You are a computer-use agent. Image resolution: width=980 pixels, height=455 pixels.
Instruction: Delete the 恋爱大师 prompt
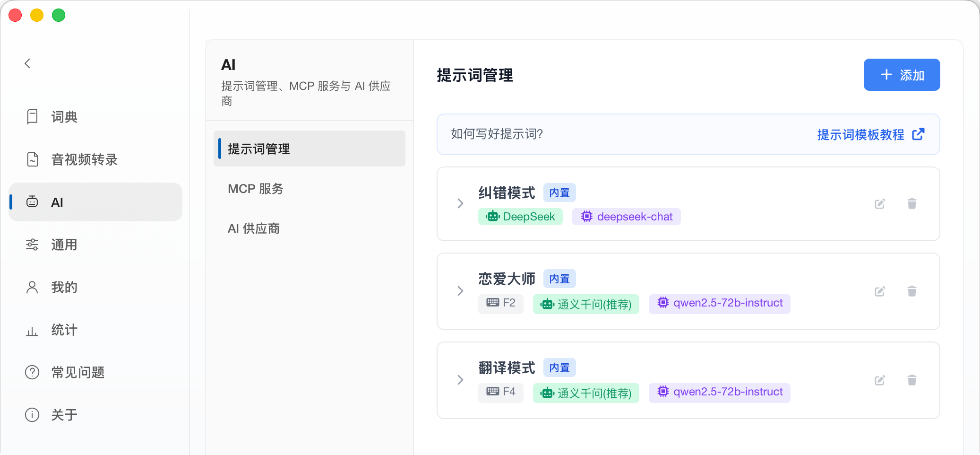click(x=912, y=291)
